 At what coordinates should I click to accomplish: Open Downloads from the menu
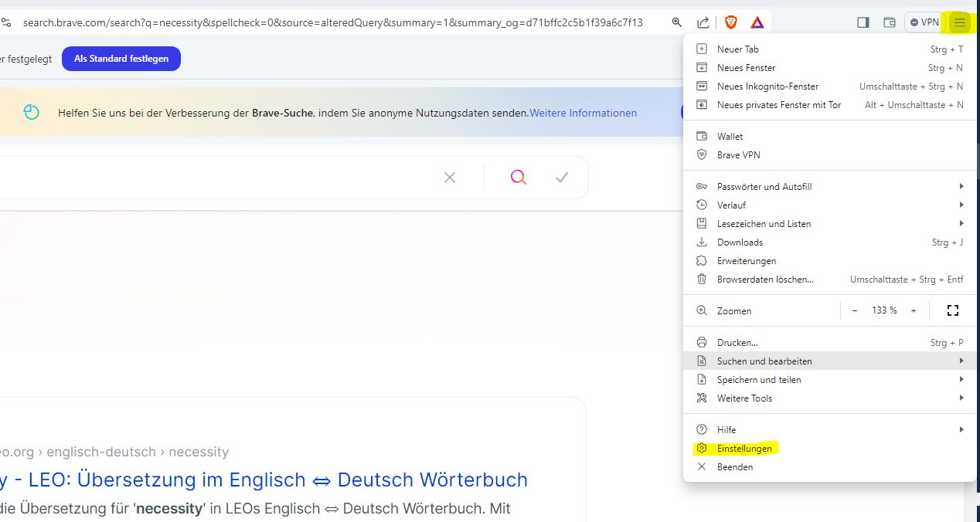pyautogui.click(x=830, y=242)
